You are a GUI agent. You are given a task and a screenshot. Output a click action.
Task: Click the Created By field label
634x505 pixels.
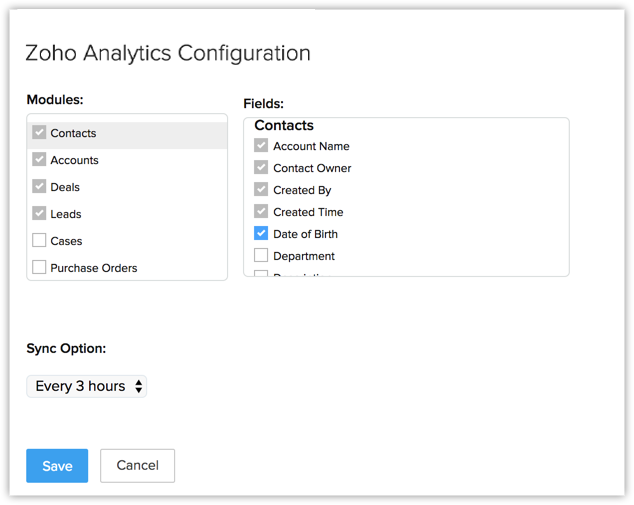coord(302,190)
